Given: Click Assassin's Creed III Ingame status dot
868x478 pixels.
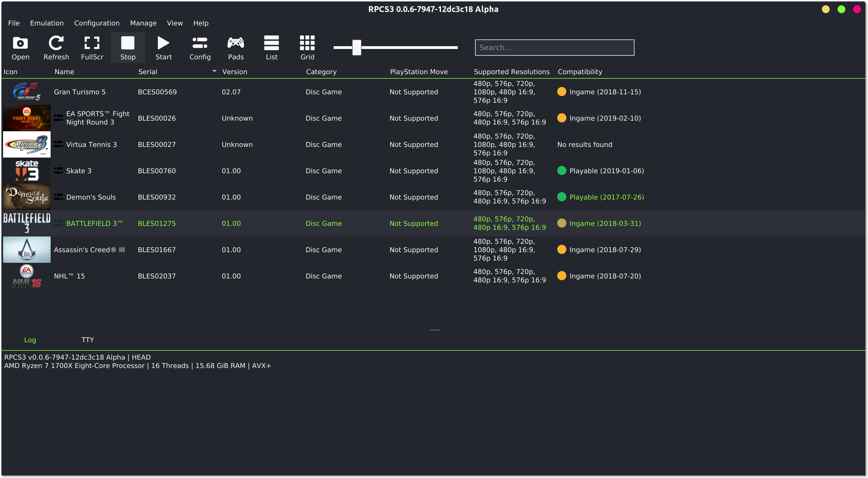Looking at the screenshot, I should 561,249.
